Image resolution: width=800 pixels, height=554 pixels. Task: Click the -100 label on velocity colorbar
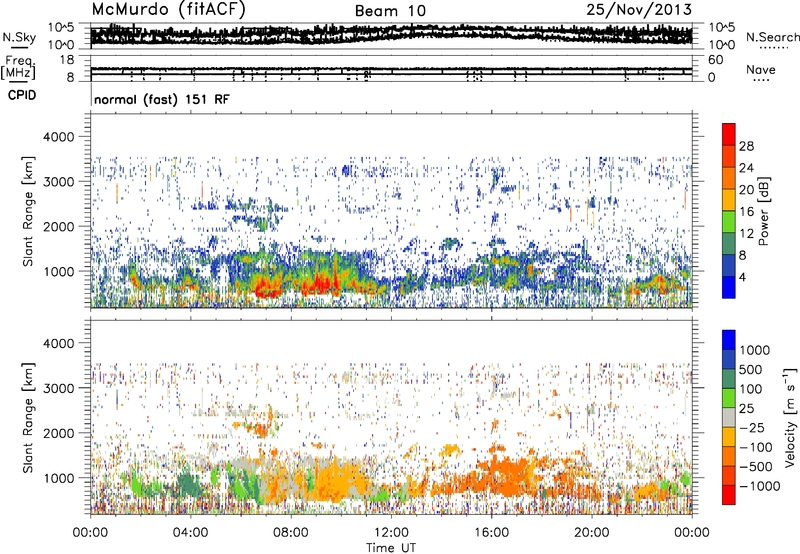[756, 447]
